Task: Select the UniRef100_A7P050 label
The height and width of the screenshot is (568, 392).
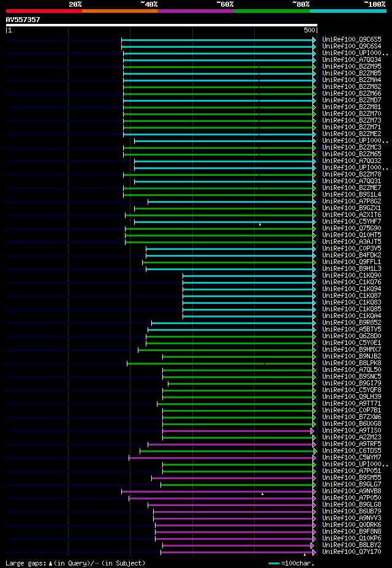Action: [352, 498]
